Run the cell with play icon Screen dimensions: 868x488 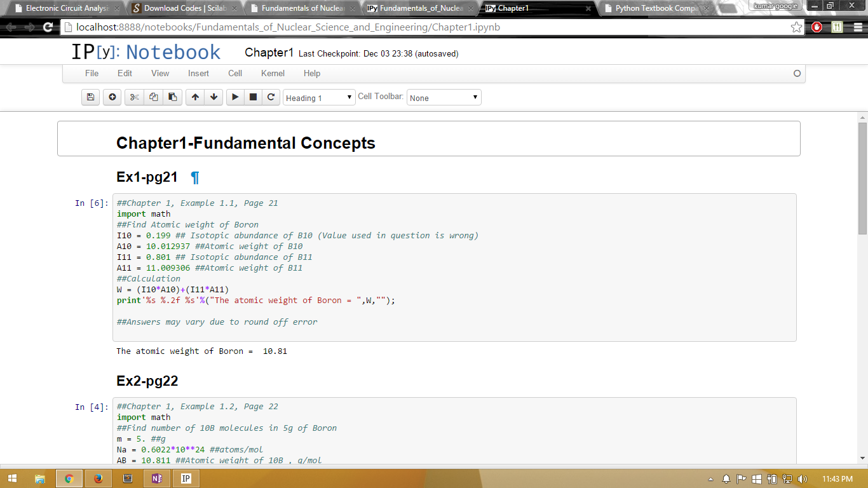point(235,97)
